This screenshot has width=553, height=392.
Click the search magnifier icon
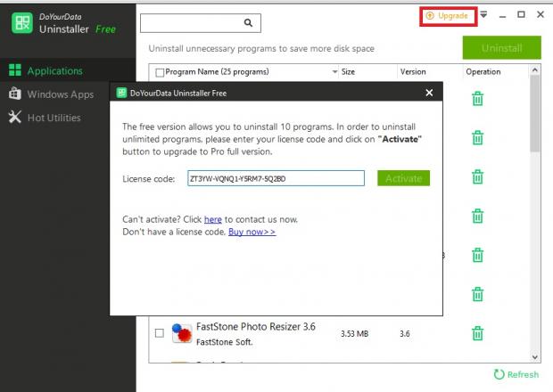[248, 22]
